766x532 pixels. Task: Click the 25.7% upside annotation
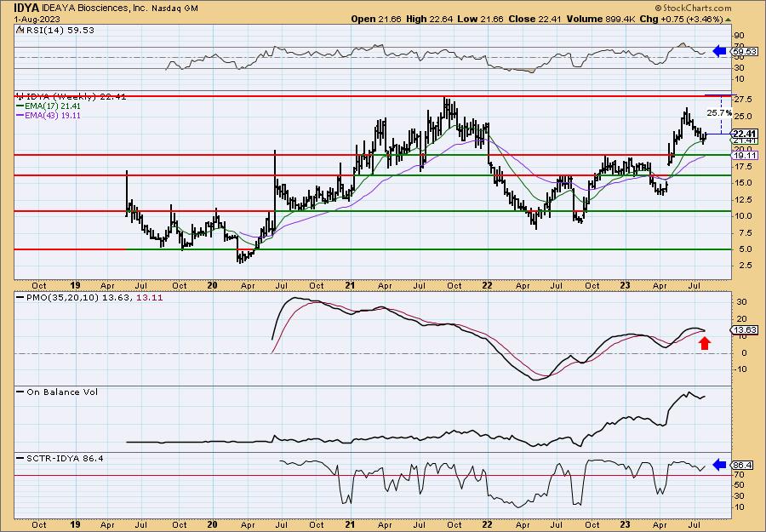tap(719, 113)
